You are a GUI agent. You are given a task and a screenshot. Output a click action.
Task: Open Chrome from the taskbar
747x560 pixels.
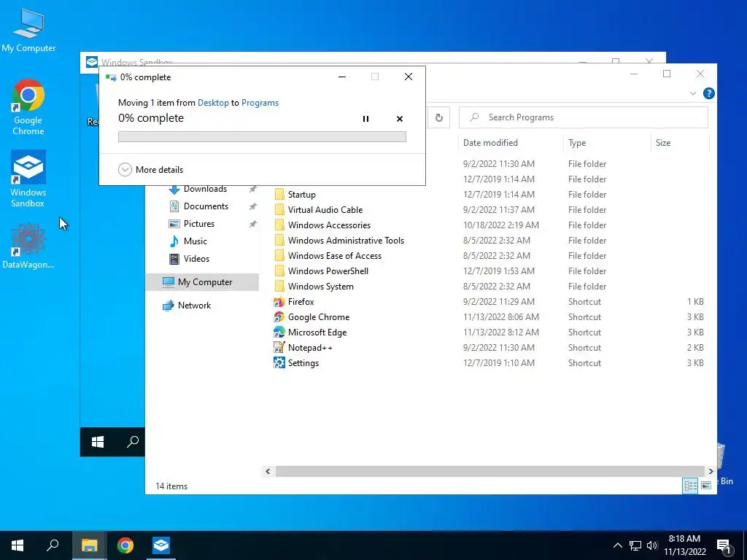(x=125, y=545)
